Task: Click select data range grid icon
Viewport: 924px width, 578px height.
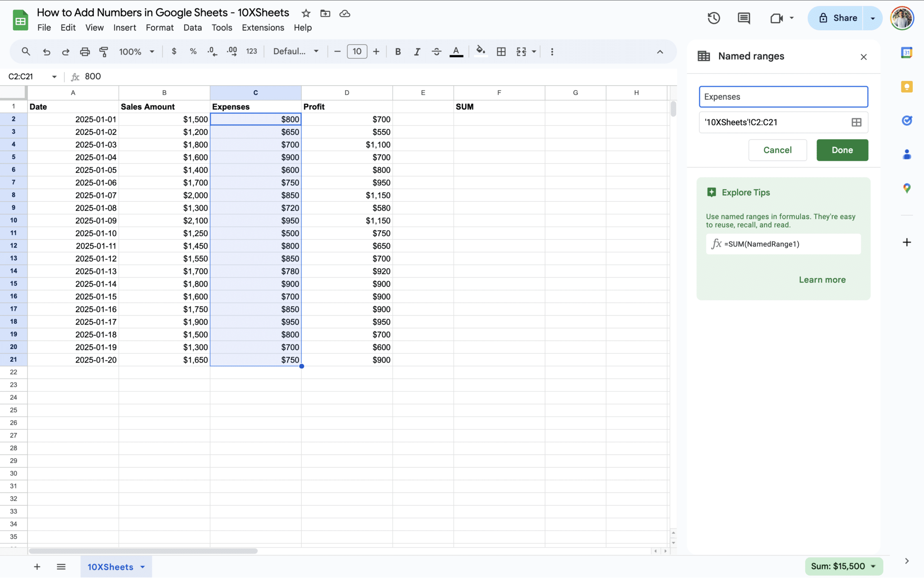Action: click(856, 122)
